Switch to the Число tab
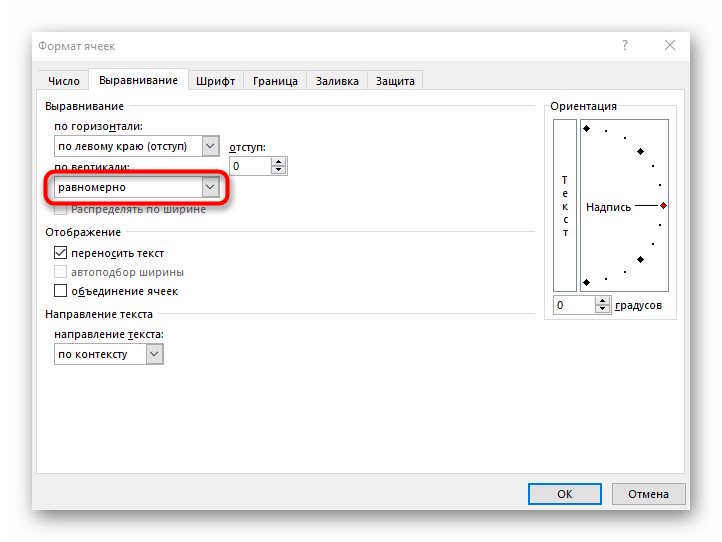 [64, 81]
